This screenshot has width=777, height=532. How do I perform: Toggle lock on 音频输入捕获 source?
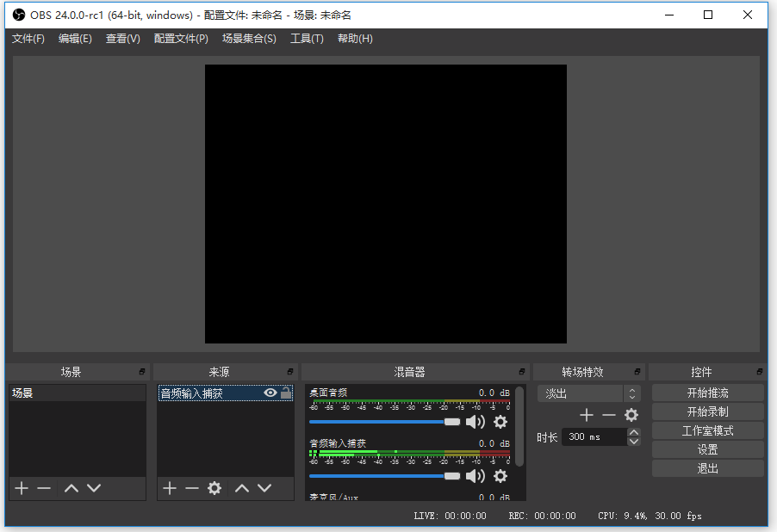pos(286,393)
